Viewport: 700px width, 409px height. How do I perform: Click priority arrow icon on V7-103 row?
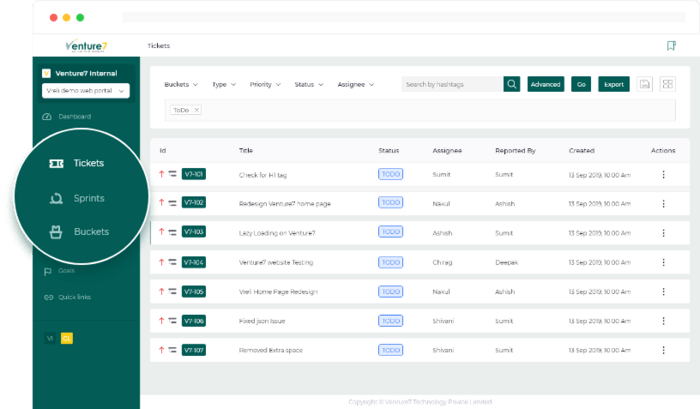click(x=162, y=232)
